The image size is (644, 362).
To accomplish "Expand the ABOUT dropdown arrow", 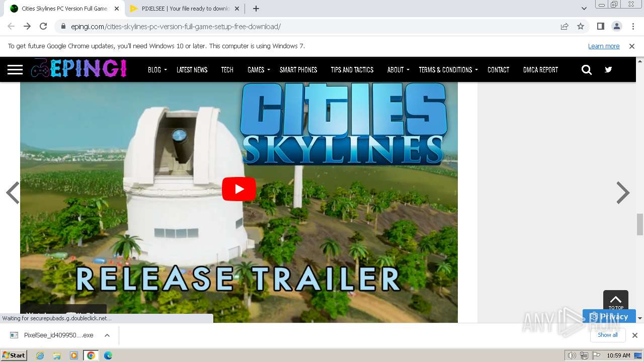I will (408, 70).
